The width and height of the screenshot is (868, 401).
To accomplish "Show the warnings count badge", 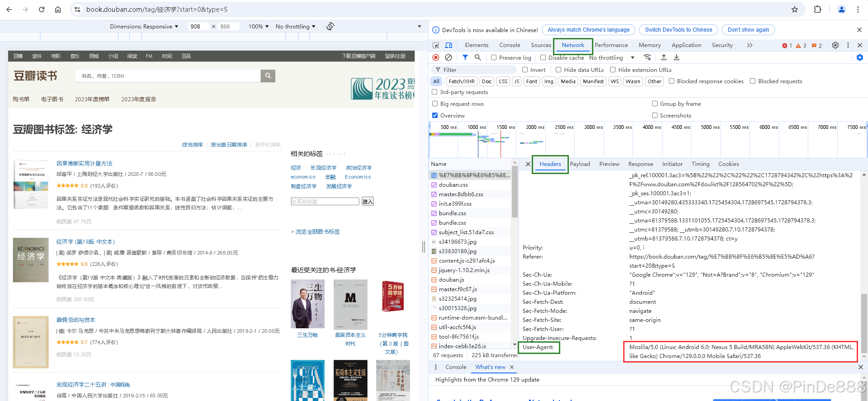I will [x=801, y=45].
